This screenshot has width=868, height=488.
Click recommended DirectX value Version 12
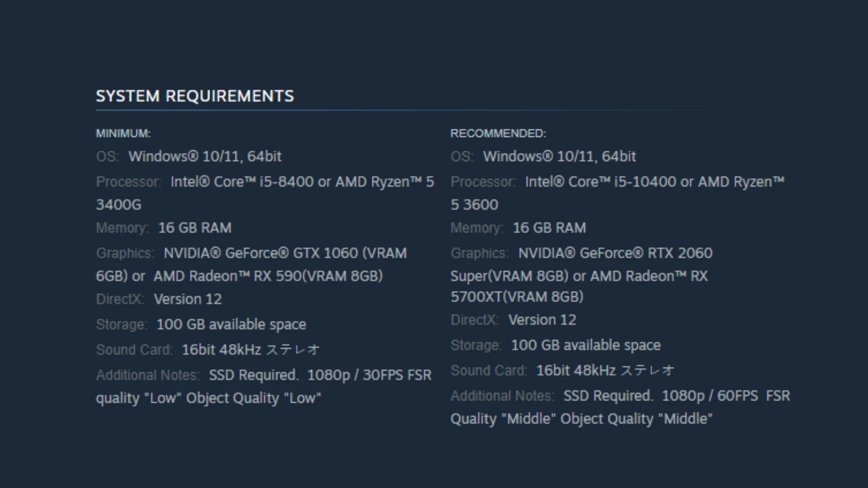tap(542, 320)
